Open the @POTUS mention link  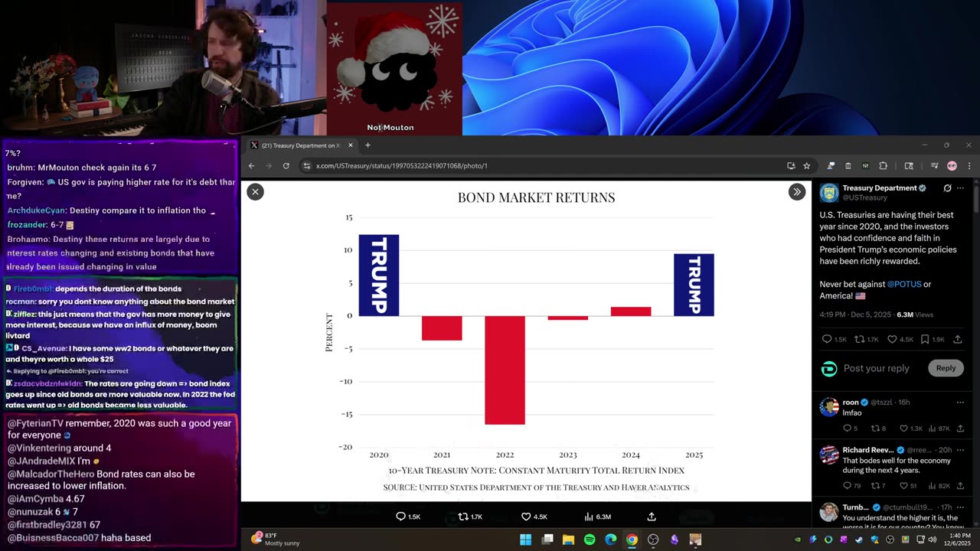(904, 284)
